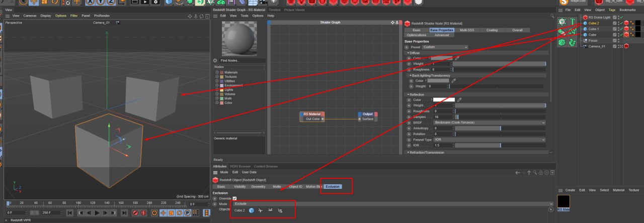Switch to Base Properties tab
644x223 pixels.
[442, 30]
